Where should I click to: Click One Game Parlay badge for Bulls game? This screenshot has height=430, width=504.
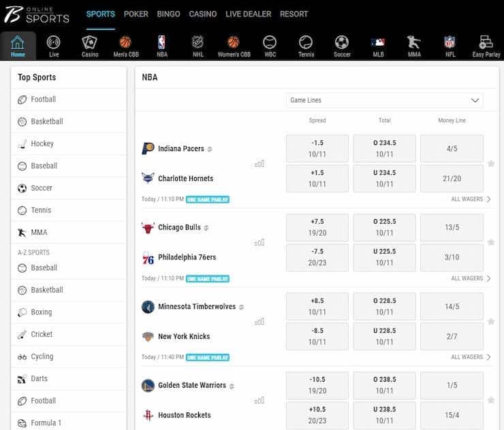[x=208, y=278]
